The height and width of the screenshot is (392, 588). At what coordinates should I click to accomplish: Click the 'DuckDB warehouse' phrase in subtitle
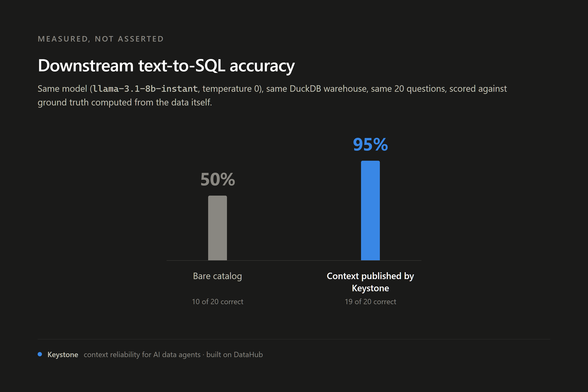pos(328,89)
